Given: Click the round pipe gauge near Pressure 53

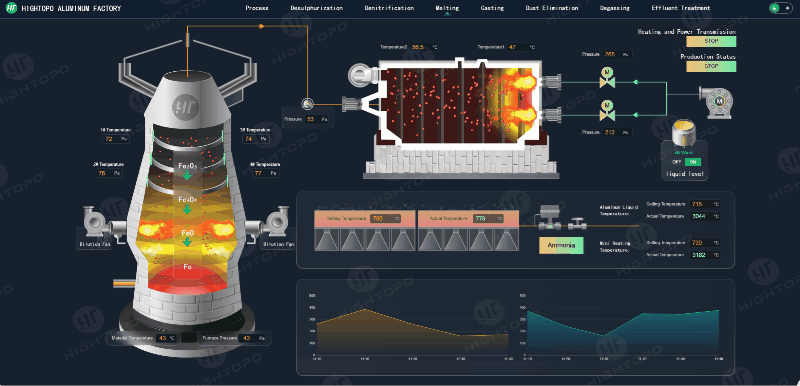Looking at the screenshot, I should click(x=307, y=104).
